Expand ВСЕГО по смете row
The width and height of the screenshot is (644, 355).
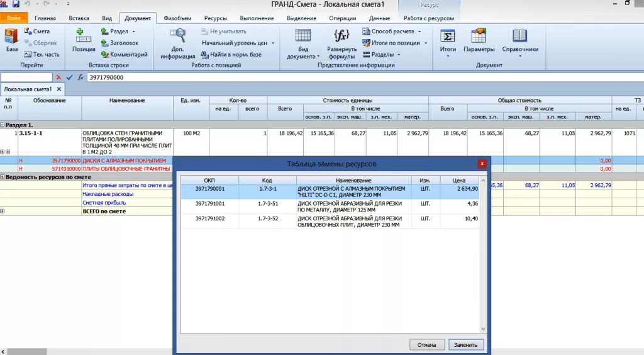[3, 211]
